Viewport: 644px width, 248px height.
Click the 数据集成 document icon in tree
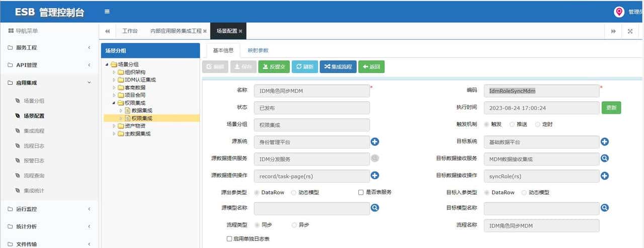[x=128, y=110]
